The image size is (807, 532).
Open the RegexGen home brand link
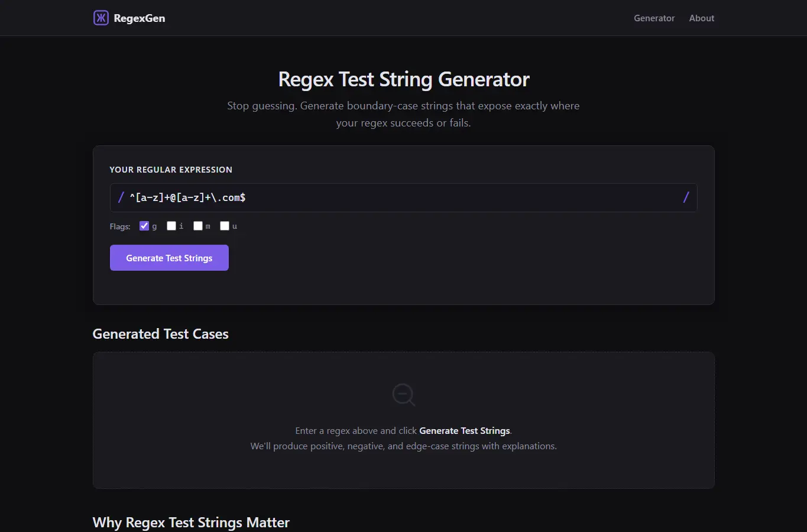129,18
